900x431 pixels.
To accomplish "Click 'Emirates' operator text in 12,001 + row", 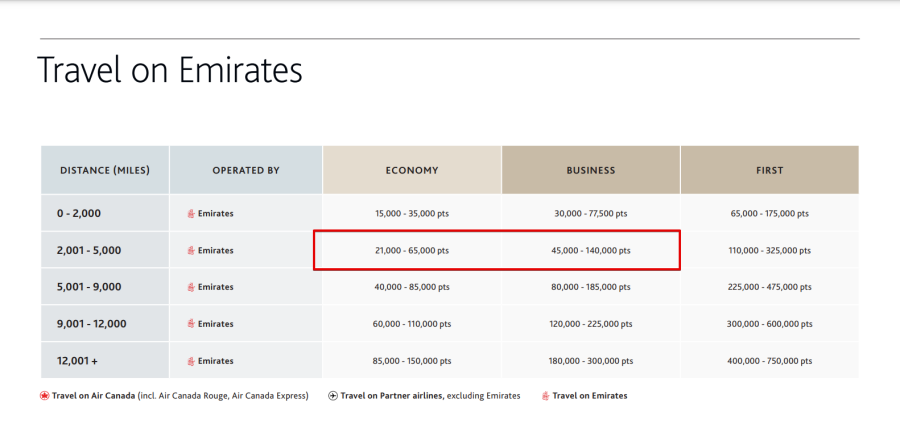I will 216,361.
